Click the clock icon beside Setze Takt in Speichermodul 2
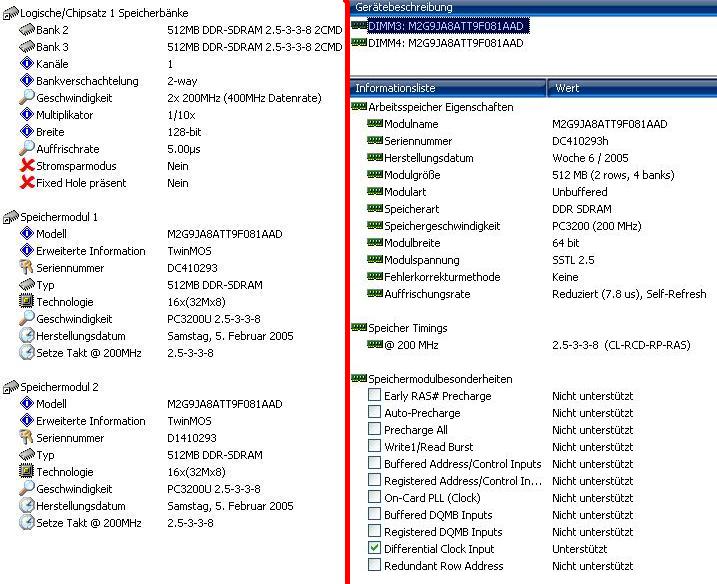Screen dimensions: 717x584 coord(27,522)
